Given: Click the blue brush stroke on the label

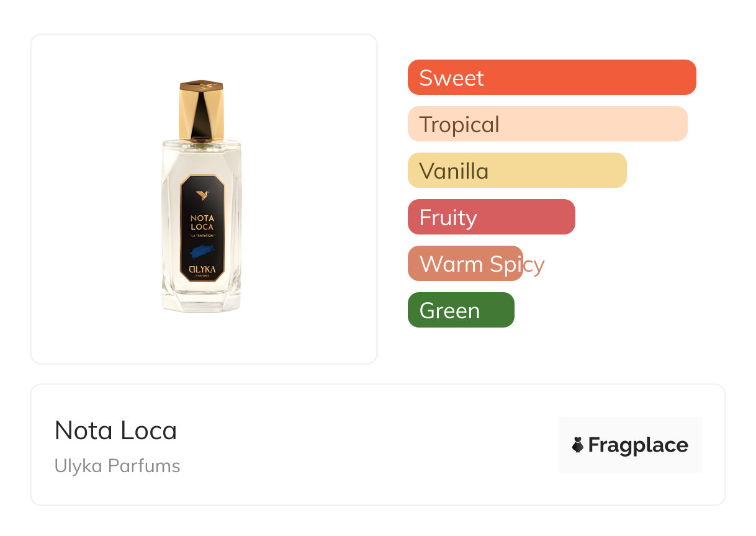Looking at the screenshot, I should [201, 251].
